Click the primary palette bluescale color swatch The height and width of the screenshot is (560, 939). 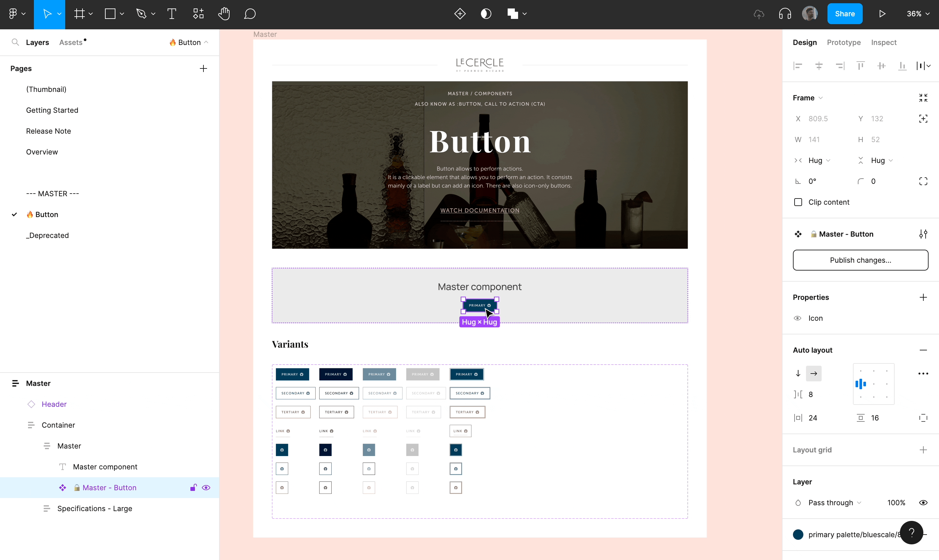tap(798, 534)
